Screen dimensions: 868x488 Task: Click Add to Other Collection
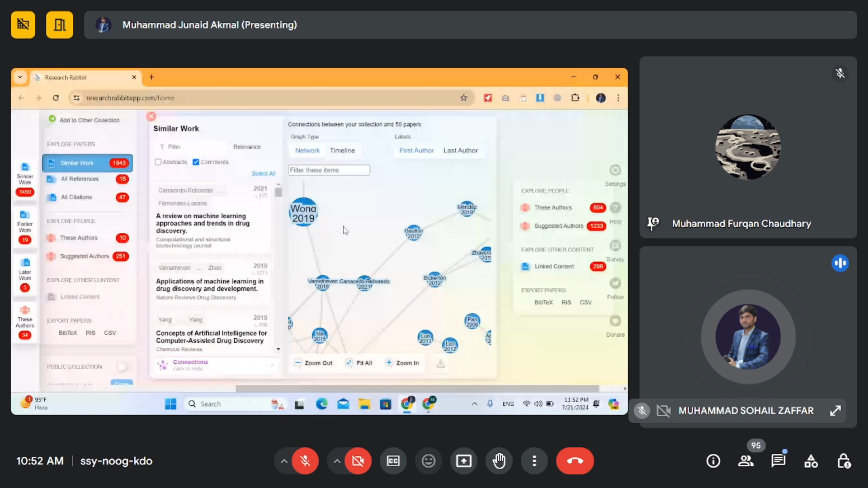tap(85, 120)
